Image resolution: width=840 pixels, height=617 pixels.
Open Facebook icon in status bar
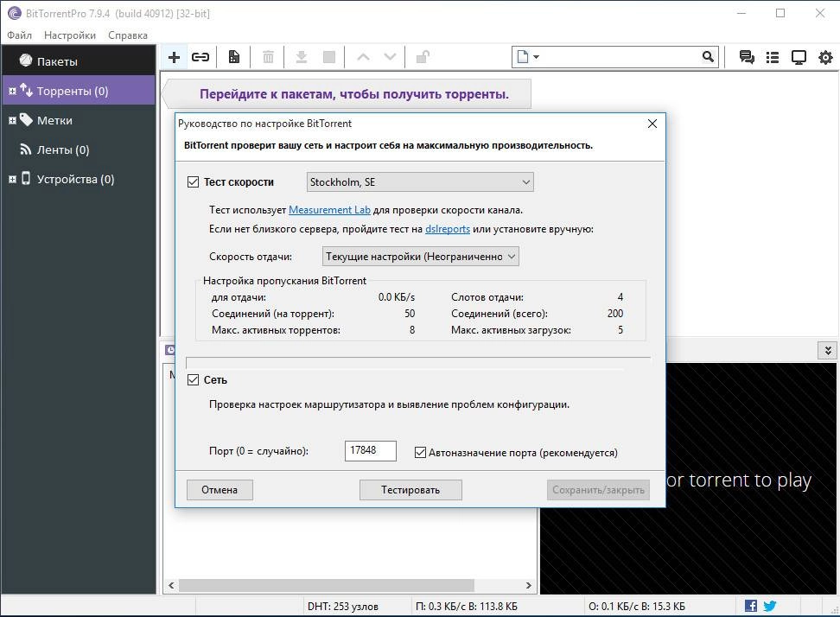coord(751,606)
